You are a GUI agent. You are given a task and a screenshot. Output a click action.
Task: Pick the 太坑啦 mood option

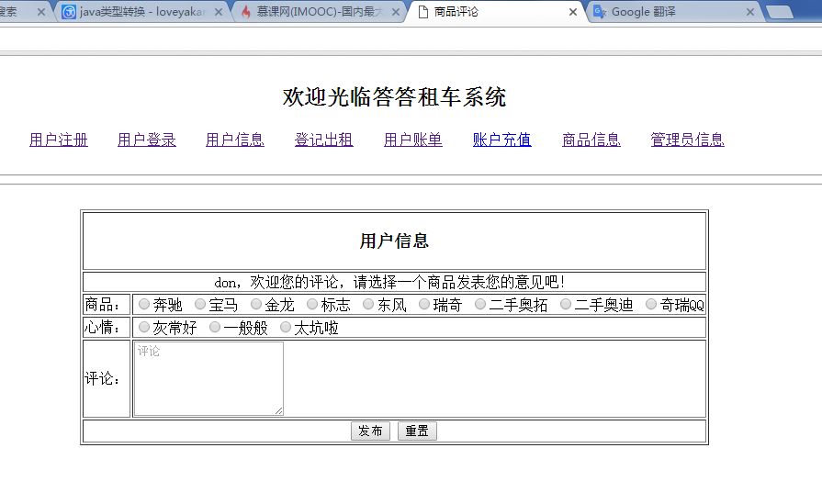[286, 327]
